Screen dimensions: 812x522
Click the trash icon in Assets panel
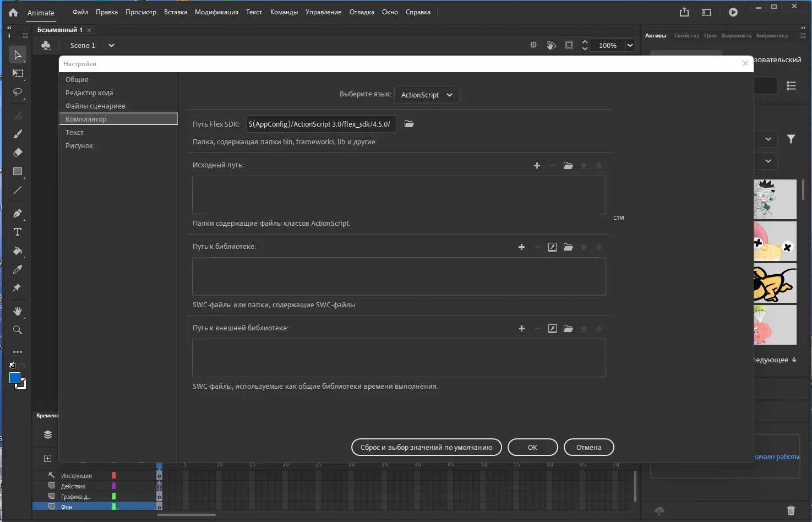point(791,510)
